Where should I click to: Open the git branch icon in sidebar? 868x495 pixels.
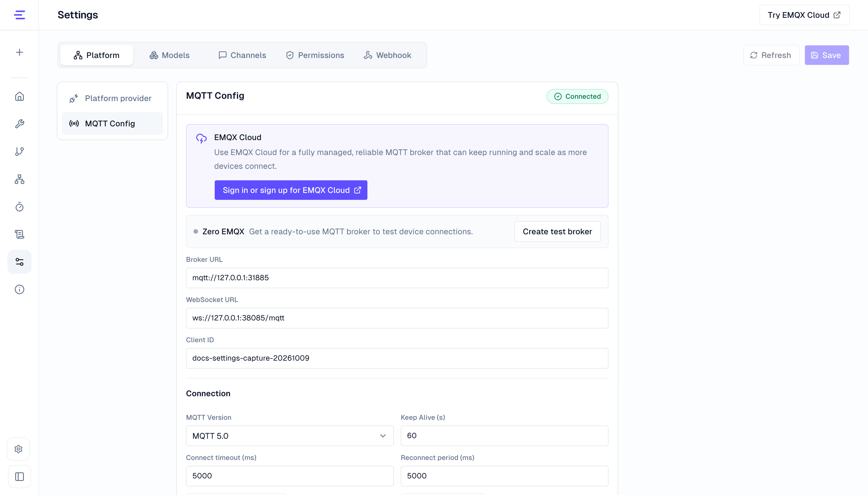[19, 151]
